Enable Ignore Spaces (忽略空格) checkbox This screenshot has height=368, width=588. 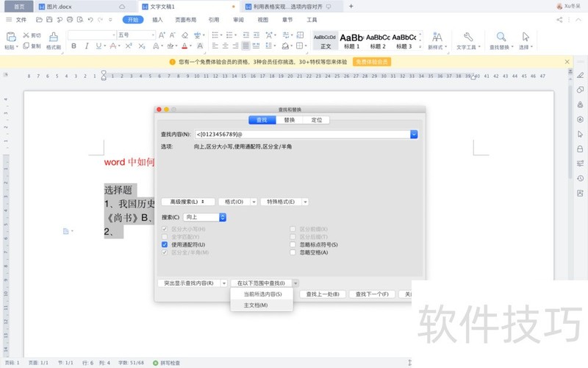pos(293,252)
